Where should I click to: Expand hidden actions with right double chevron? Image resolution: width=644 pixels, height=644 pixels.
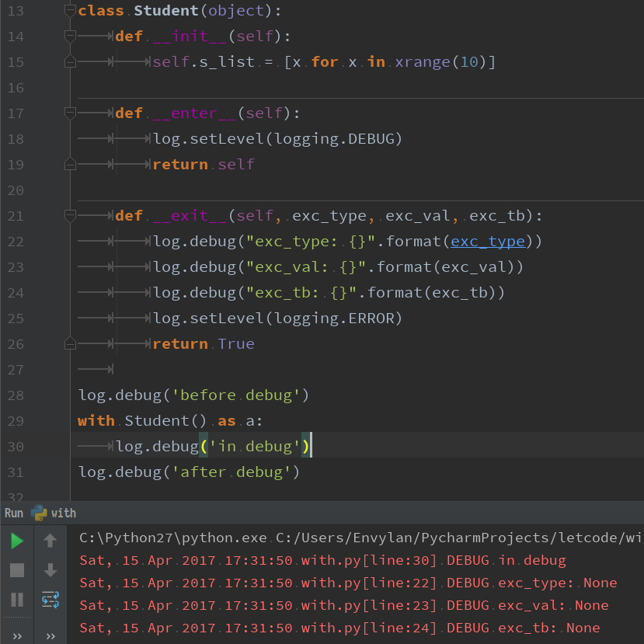(x=50, y=635)
